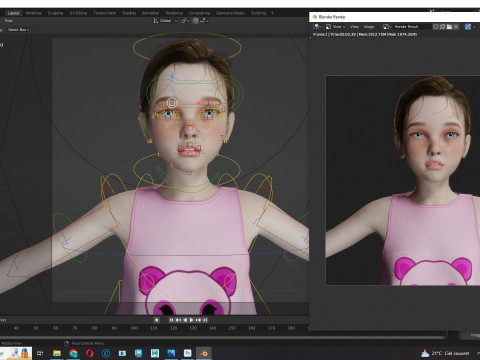The image size is (480, 360).
Task: Open Global transform orientation dropdown
Action: click(165, 21)
